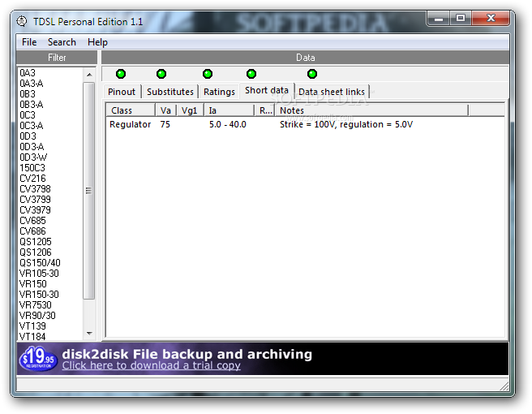Select 0D3-A in the filter list

tap(32, 146)
